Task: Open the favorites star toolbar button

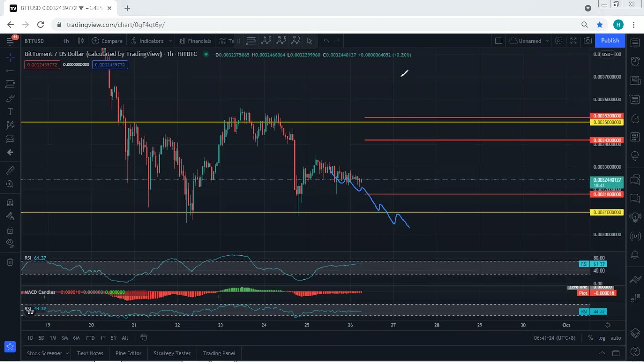Action: (10, 346)
